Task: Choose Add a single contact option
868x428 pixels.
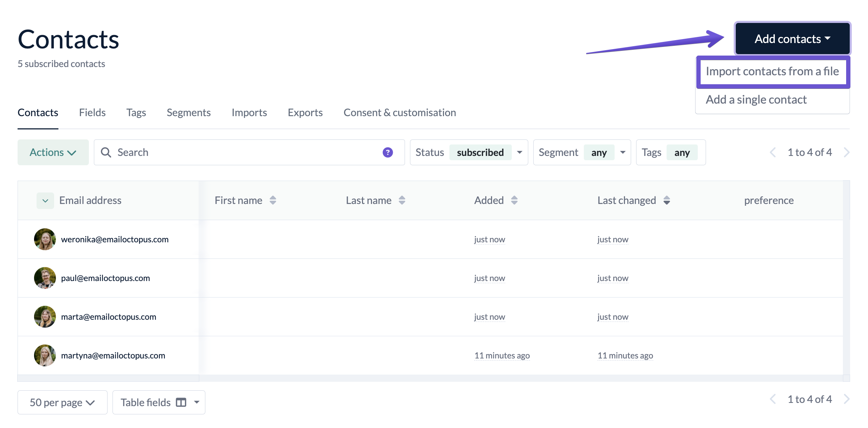Action: pos(756,99)
